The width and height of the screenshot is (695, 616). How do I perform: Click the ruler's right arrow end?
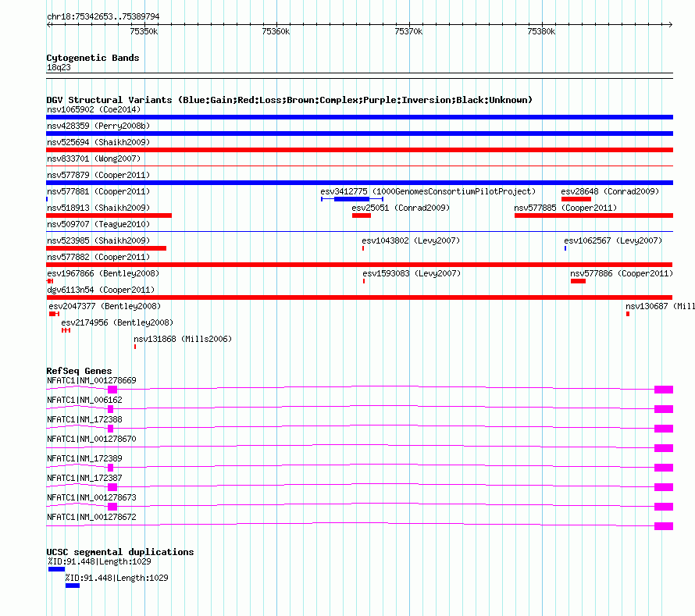[x=671, y=25]
